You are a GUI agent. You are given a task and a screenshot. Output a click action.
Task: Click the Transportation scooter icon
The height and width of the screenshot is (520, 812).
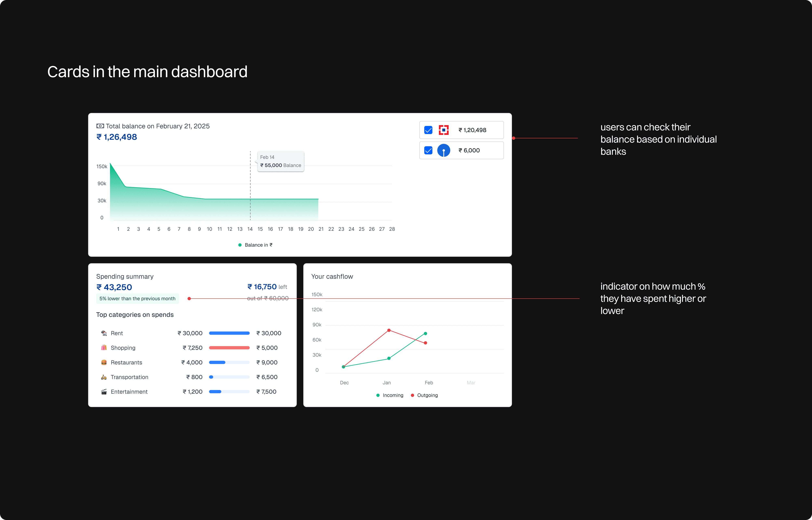coord(104,377)
